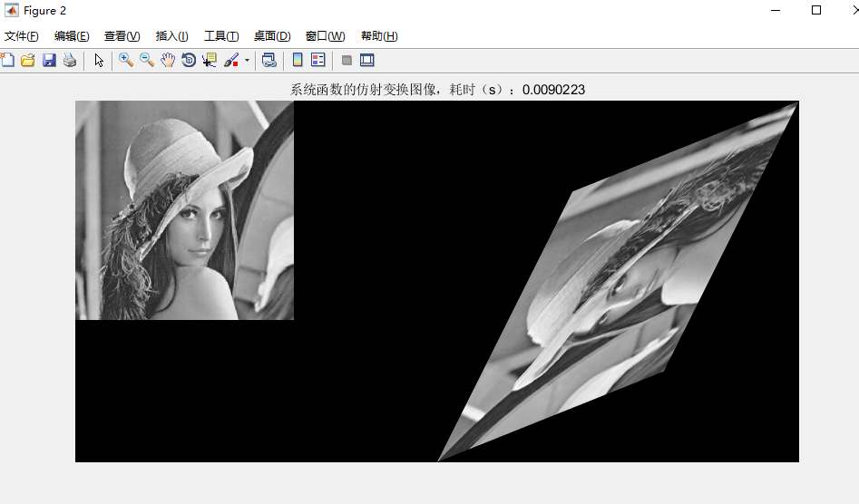Screen dimensions: 859x504
Task: Create a new figure with the New icon
Action: click(7, 60)
